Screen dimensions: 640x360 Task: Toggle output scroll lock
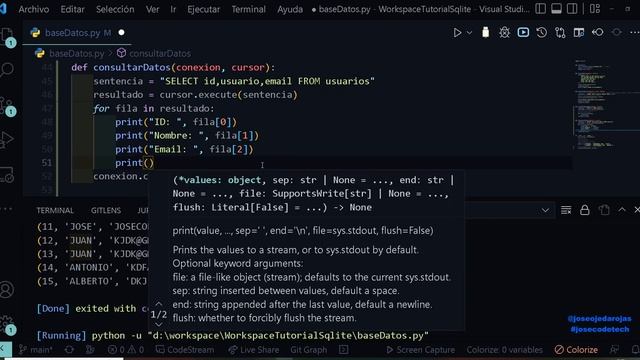584,210
